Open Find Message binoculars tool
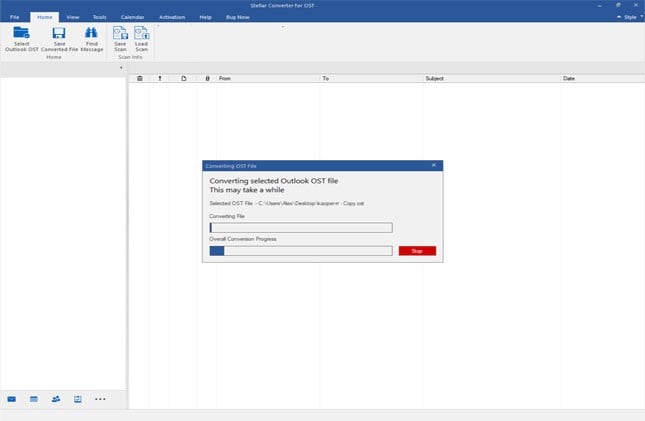This screenshot has width=645, height=421. coord(91,33)
